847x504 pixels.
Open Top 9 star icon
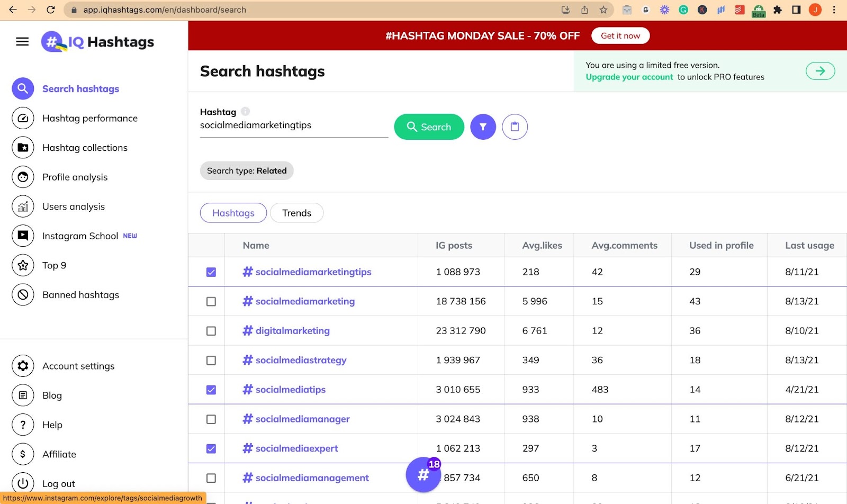pos(23,265)
